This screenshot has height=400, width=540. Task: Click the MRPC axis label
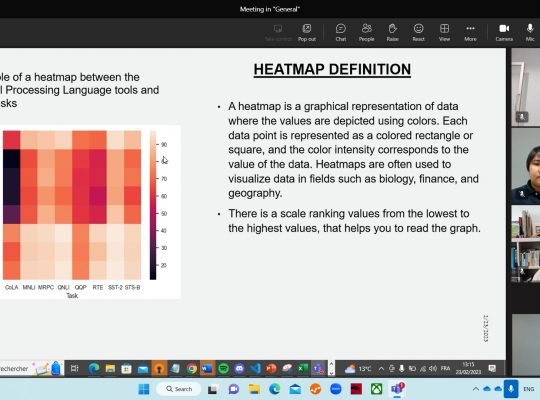tap(46, 287)
